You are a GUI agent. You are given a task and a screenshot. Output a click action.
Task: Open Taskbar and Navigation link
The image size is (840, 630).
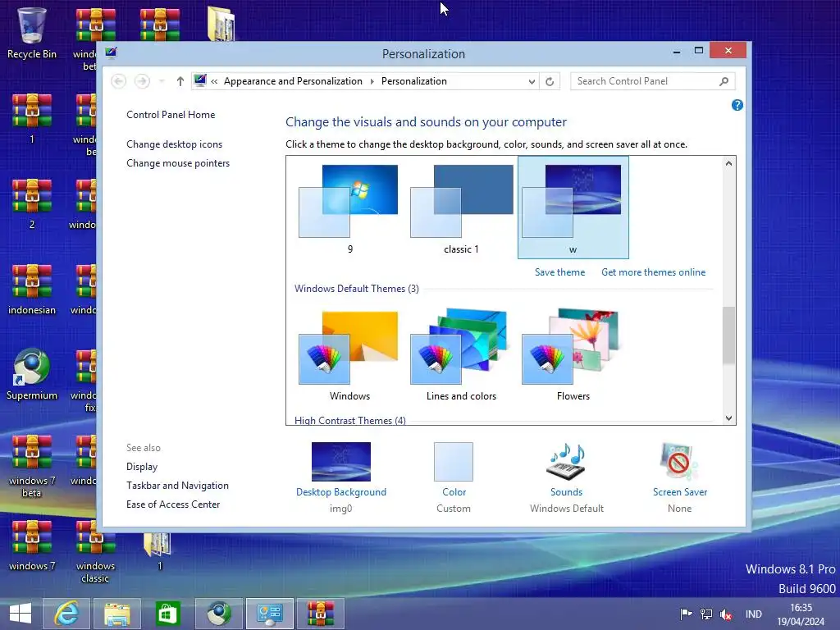pyautogui.click(x=177, y=486)
